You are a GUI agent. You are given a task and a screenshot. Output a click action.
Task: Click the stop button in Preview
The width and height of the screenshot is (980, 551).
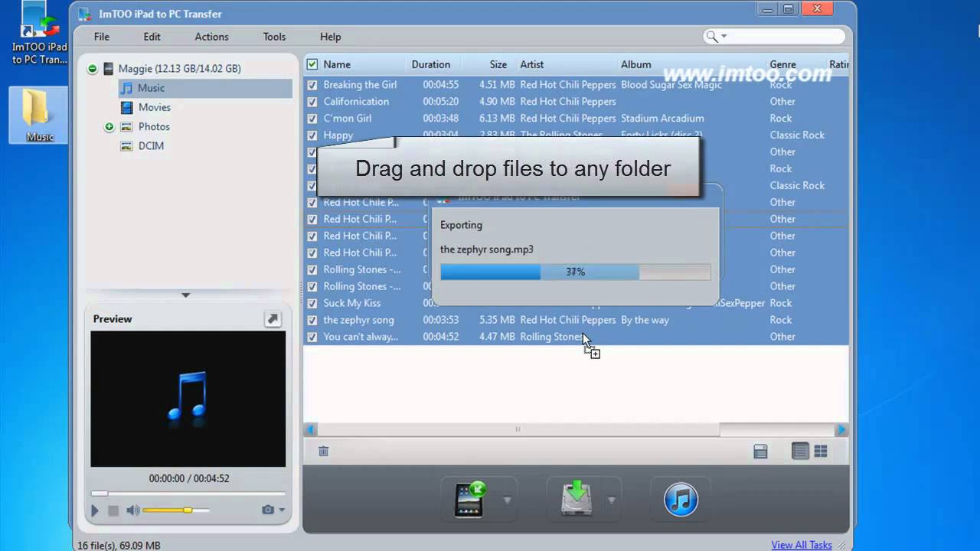click(x=113, y=510)
